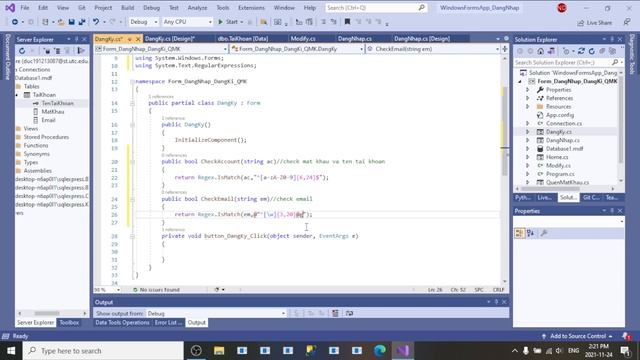The image size is (640, 360).
Task: Open the class navigation dropdown Form_DangNhap_DangKi_QMK.DangKy
Action: (297, 49)
